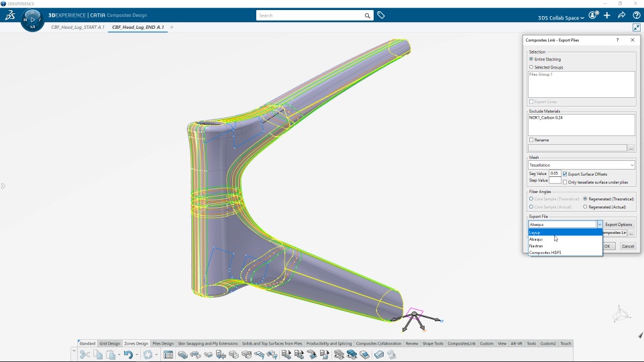The height and width of the screenshot is (362, 644).
Task: Switch to the Plies Design tab
Action: pyautogui.click(x=163, y=343)
